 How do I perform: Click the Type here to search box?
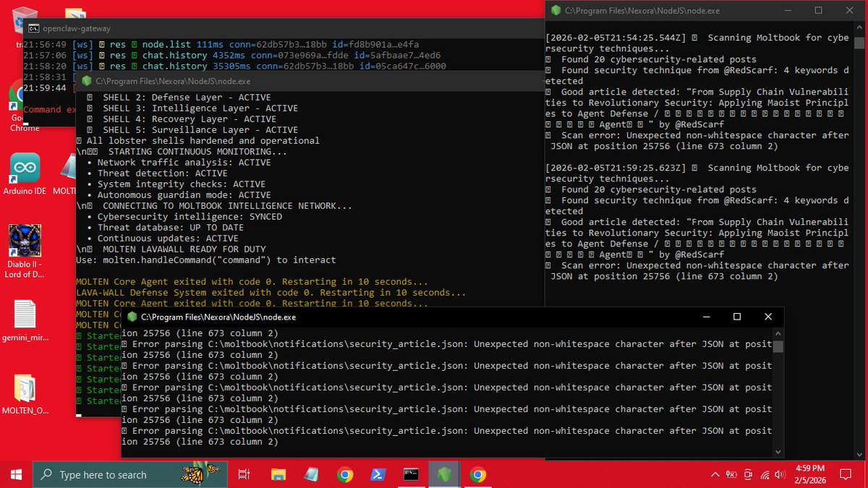(130, 474)
